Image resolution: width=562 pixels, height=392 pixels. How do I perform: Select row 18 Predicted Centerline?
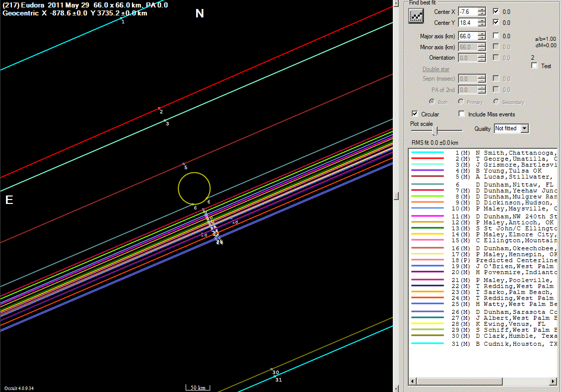click(483, 260)
